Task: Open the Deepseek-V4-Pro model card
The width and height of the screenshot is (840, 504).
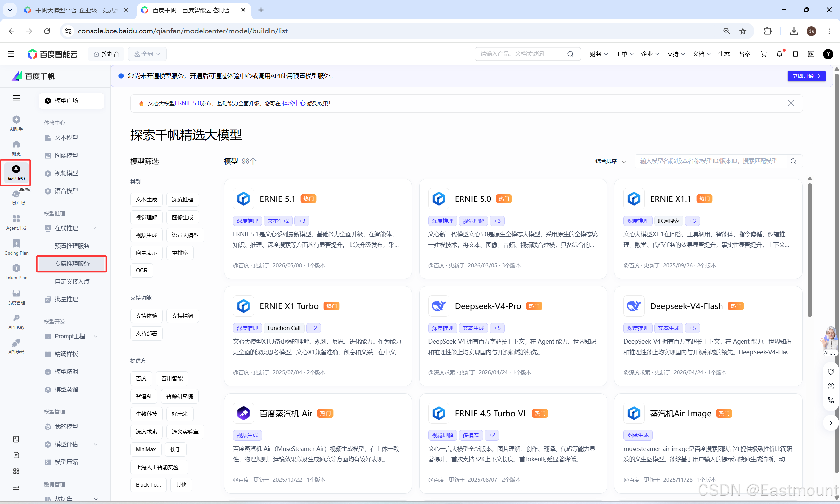Action: 513,336
